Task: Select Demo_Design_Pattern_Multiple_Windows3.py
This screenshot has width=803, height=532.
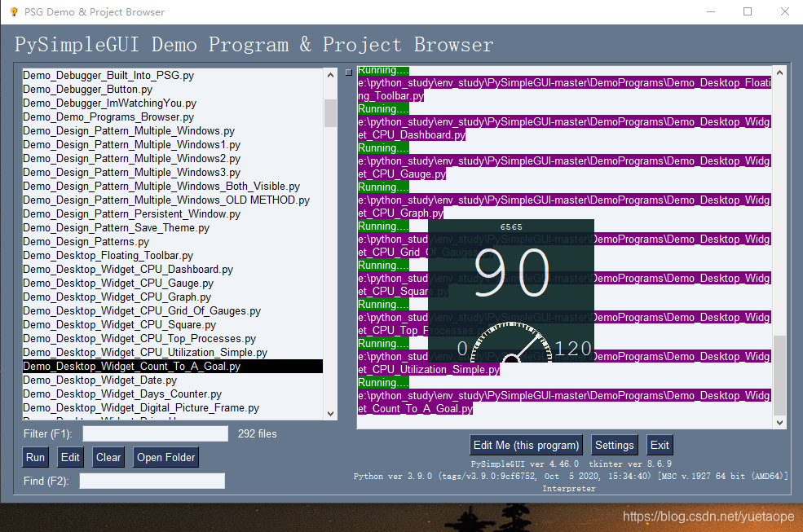Action: [x=173, y=172]
